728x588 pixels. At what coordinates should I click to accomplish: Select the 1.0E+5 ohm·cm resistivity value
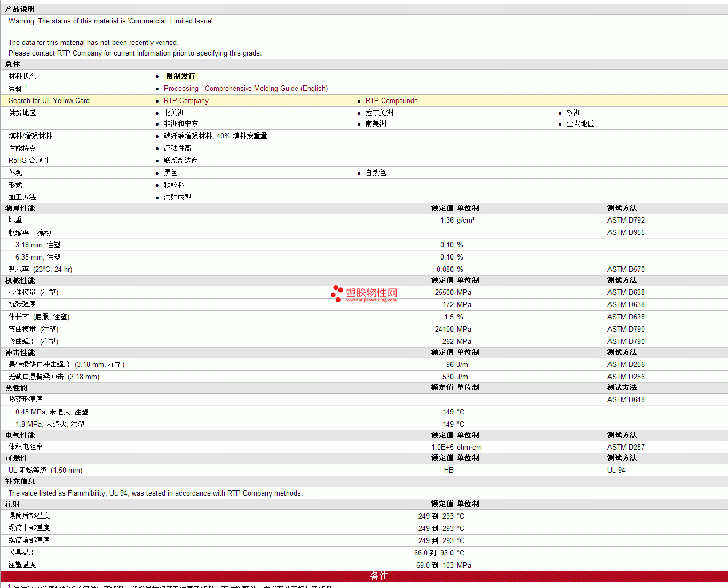456,448
